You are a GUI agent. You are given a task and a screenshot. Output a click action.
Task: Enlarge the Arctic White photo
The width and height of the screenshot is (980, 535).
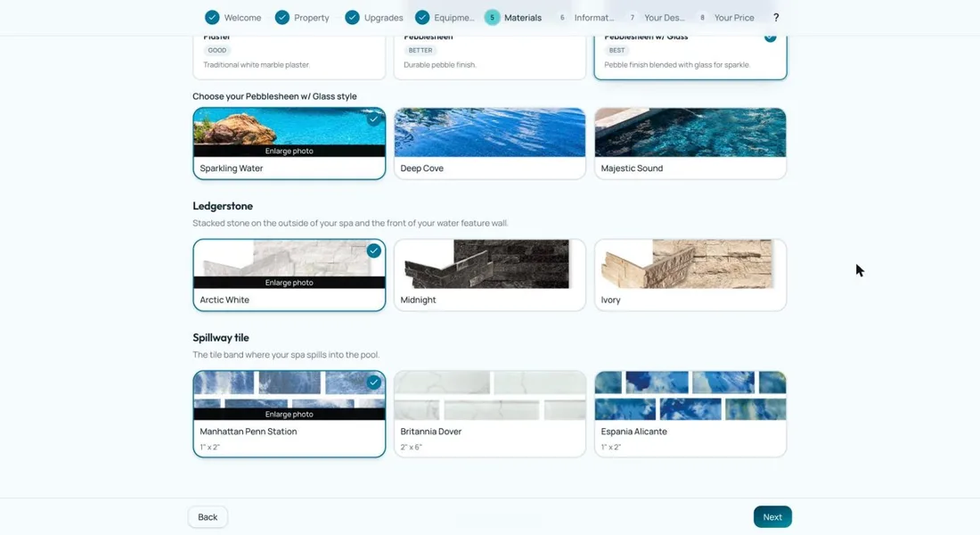coord(290,283)
